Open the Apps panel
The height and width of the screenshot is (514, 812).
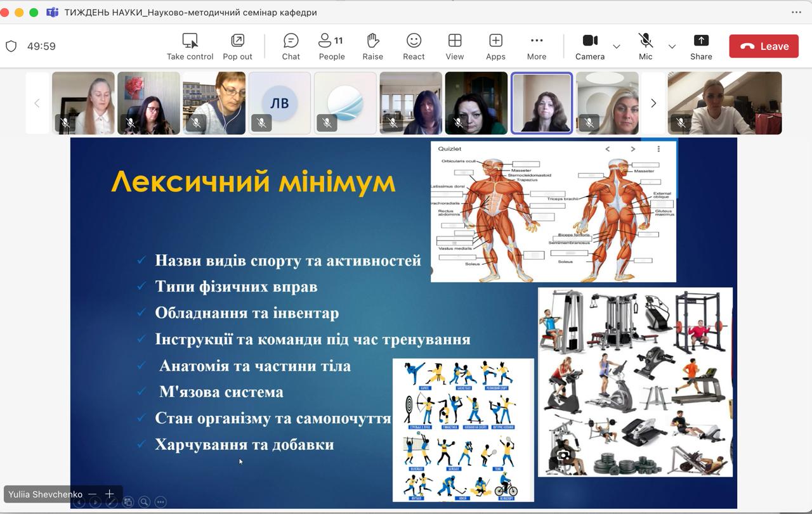pyautogui.click(x=495, y=46)
